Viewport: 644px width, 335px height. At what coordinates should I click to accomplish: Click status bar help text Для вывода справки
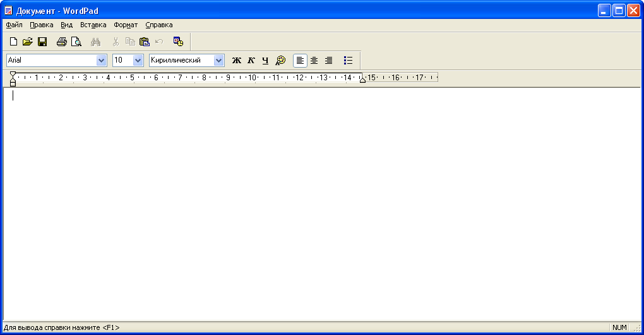click(x=62, y=327)
